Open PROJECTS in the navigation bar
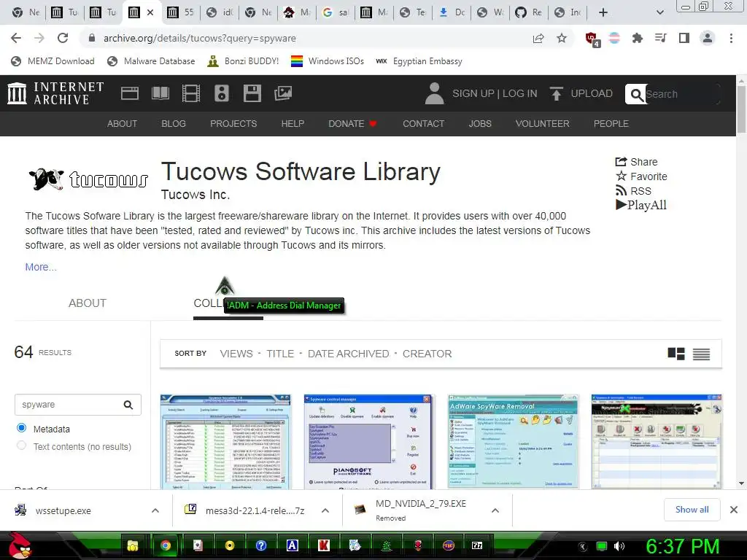Viewport: 747px width, 560px height. click(233, 124)
